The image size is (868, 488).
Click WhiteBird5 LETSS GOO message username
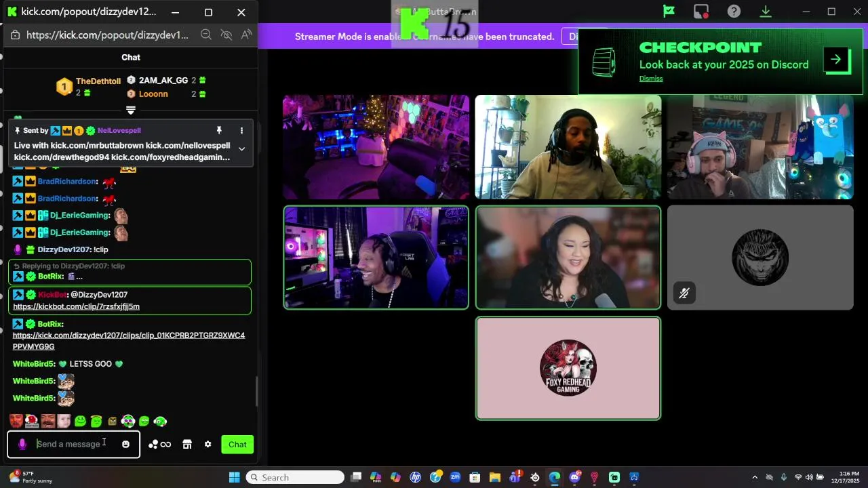[x=34, y=364]
